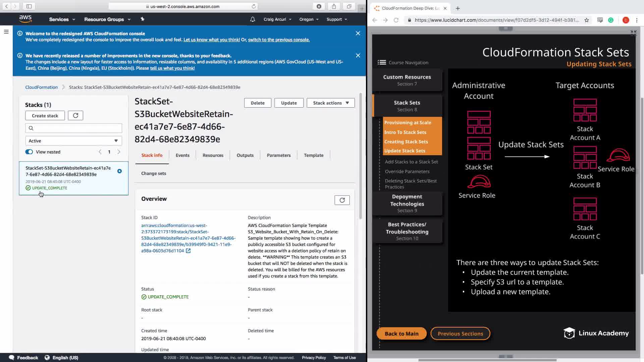Toggle the View nested switch
644x362 pixels.
[29, 152]
